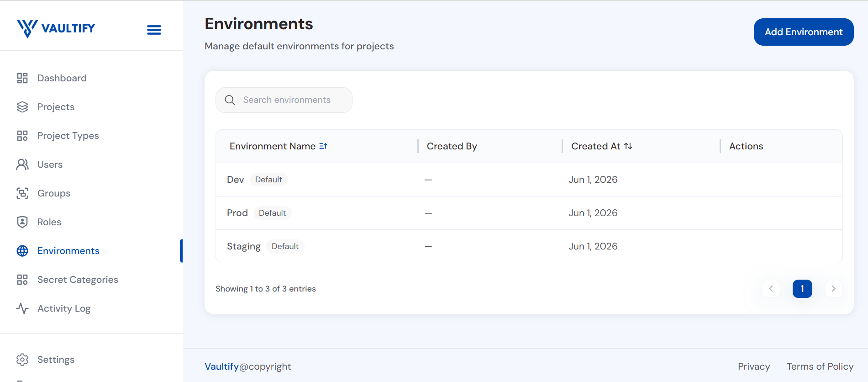The width and height of the screenshot is (868, 382).
Task: Click the Dashboard grid icon
Action: 22,78
